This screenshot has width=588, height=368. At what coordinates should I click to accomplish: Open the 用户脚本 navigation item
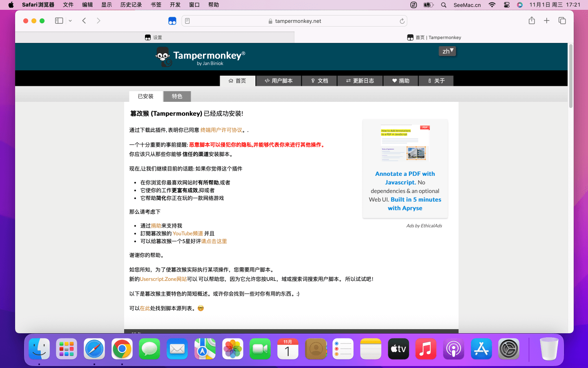279,81
